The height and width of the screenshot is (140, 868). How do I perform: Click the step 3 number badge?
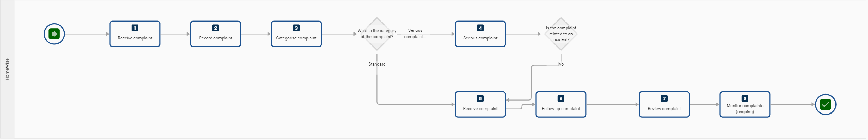point(296,28)
